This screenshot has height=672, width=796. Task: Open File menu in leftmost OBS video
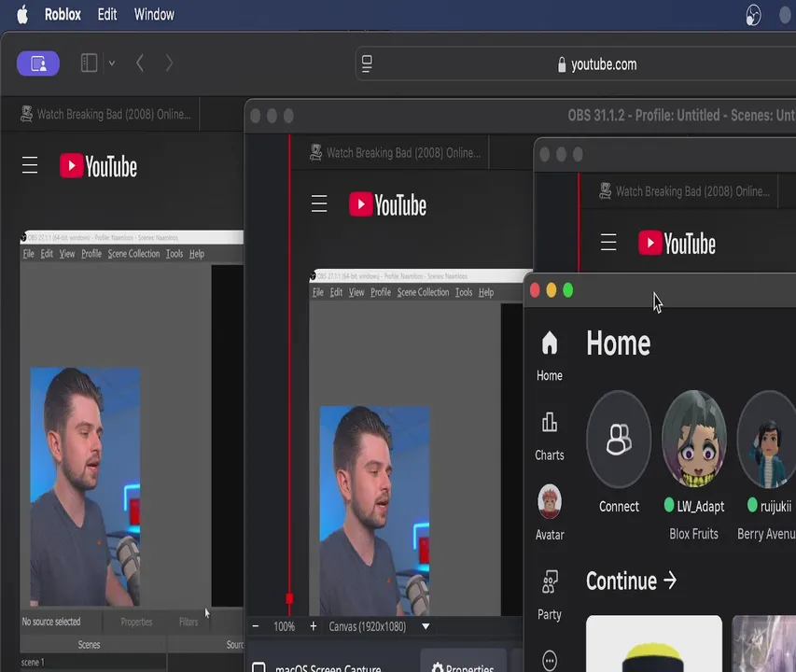click(28, 254)
